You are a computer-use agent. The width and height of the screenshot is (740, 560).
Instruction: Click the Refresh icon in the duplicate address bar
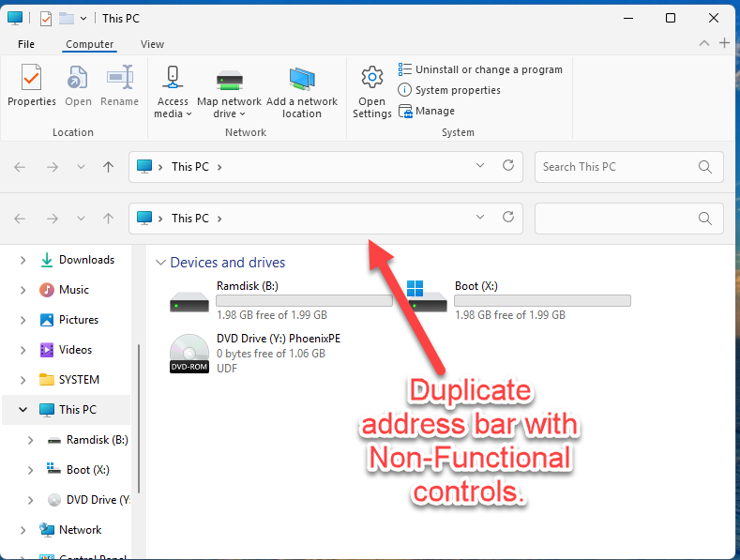click(507, 217)
